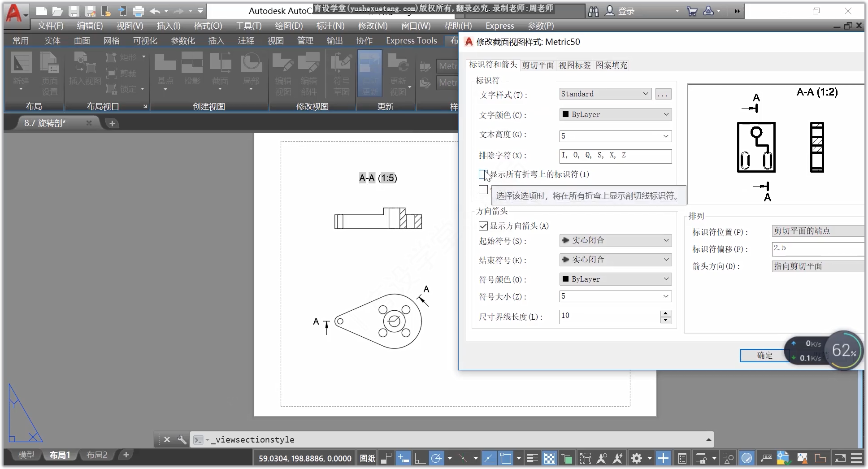Click the workspace switching gear icon in status bar
This screenshot has width=868, height=469.
coord(637,458)
